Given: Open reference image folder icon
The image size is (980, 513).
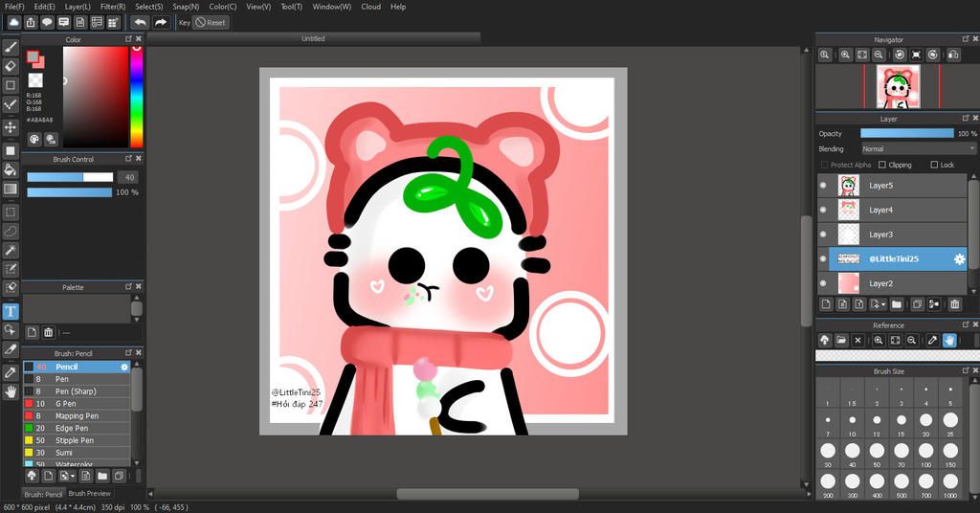Looking at the screenshot, I should click(x=841, y=340).
